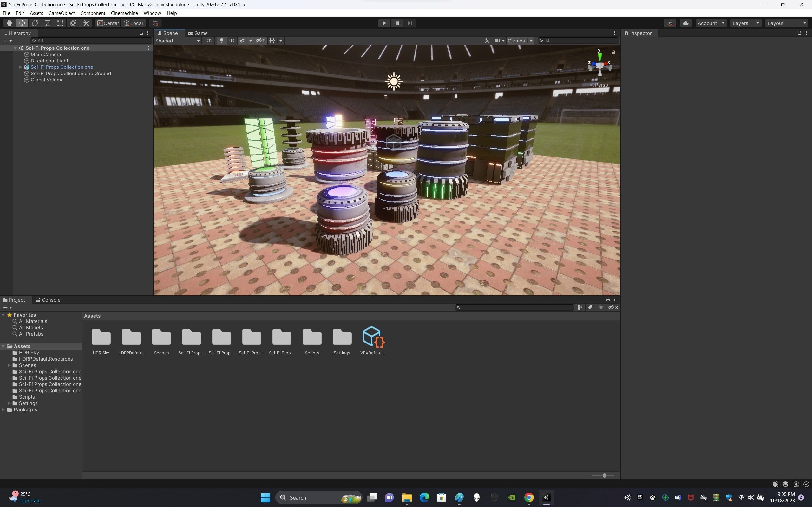
Task: Click the Play button
Action: tap(384, 23)
